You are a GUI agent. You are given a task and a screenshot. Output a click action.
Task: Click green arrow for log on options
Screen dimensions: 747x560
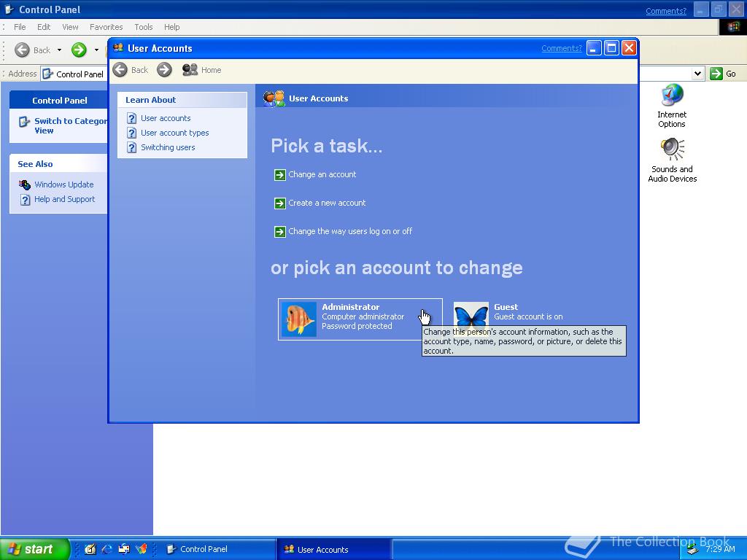(280, 232)
